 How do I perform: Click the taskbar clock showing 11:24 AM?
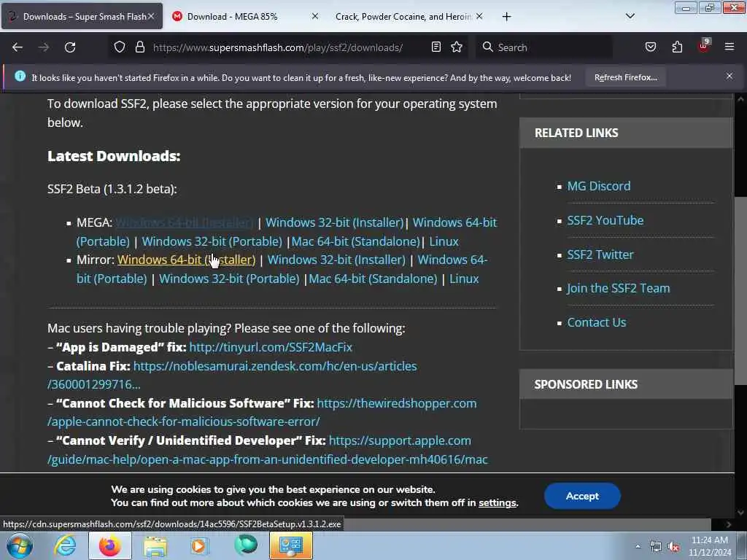click(709, 546)
